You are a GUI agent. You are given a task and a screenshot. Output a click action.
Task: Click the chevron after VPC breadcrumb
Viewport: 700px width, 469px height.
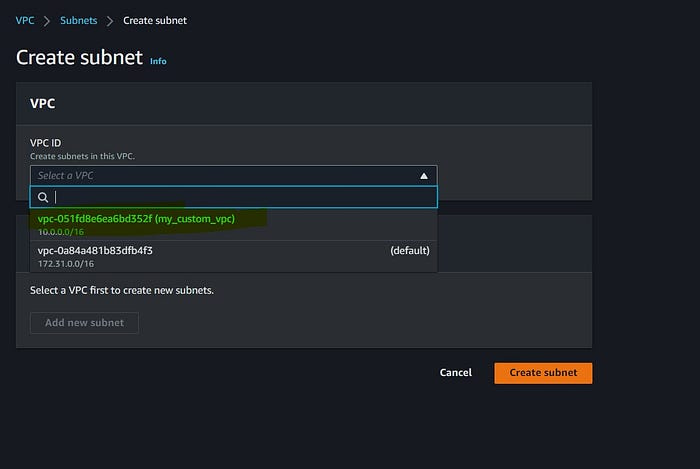coord(47,21)
